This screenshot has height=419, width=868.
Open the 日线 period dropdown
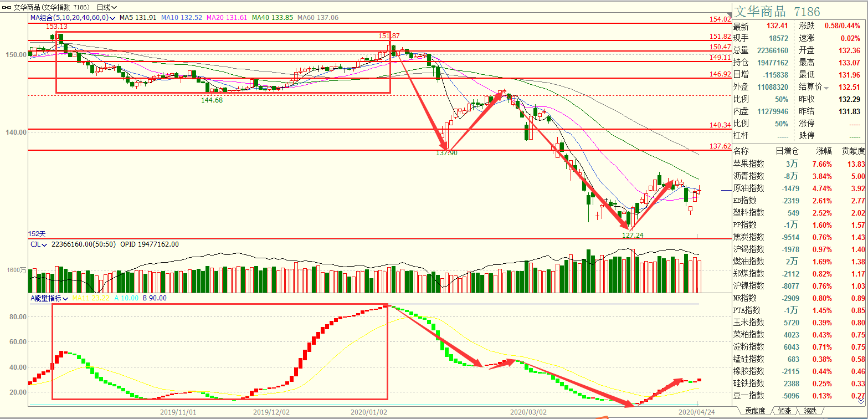point(106,7)
